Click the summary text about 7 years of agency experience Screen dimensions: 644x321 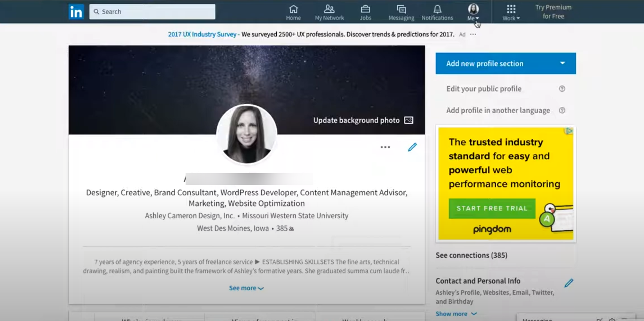246,266
